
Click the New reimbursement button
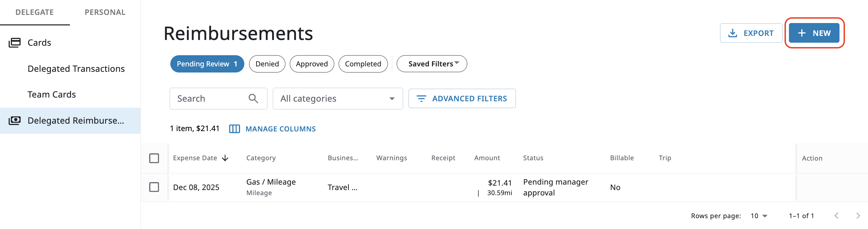tap(814, 33)
